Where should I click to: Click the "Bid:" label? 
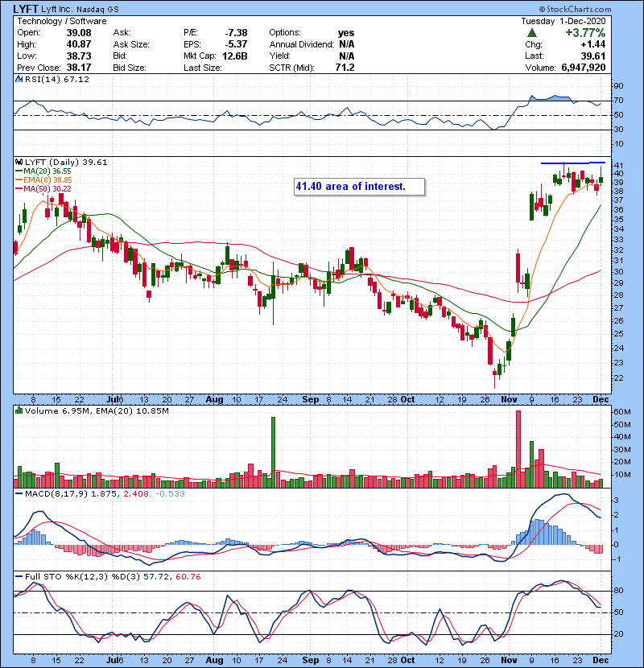point(121,56)
